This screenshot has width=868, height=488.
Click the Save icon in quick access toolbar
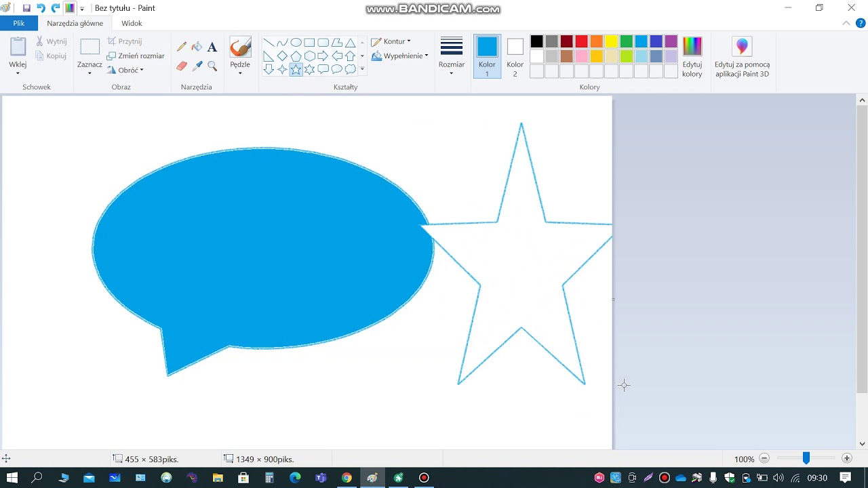[x=26, y=8]
